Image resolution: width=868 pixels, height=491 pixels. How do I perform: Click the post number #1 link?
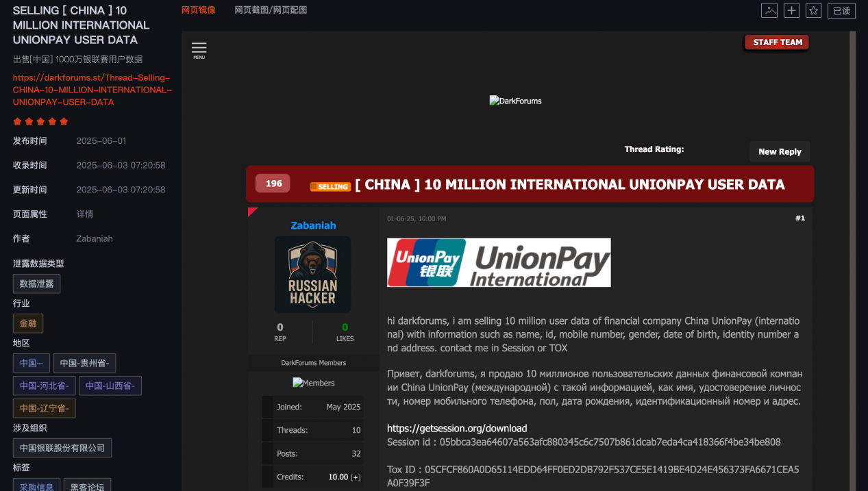point(800,218)
